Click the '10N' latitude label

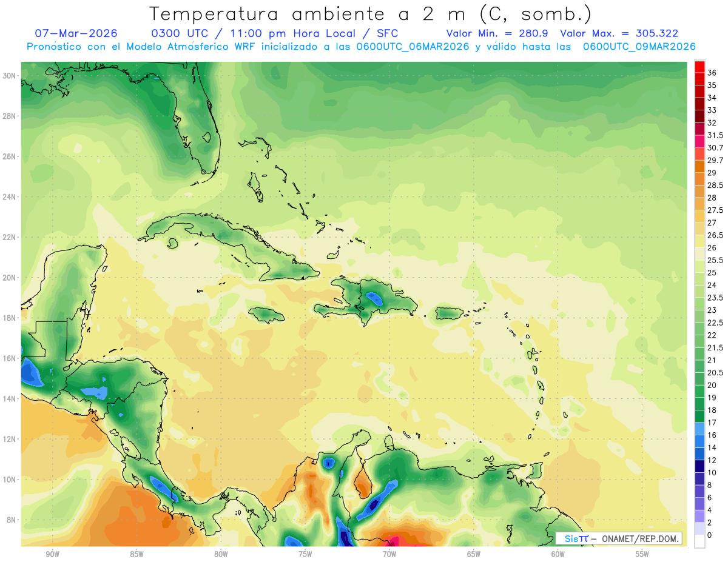(9, 480)
